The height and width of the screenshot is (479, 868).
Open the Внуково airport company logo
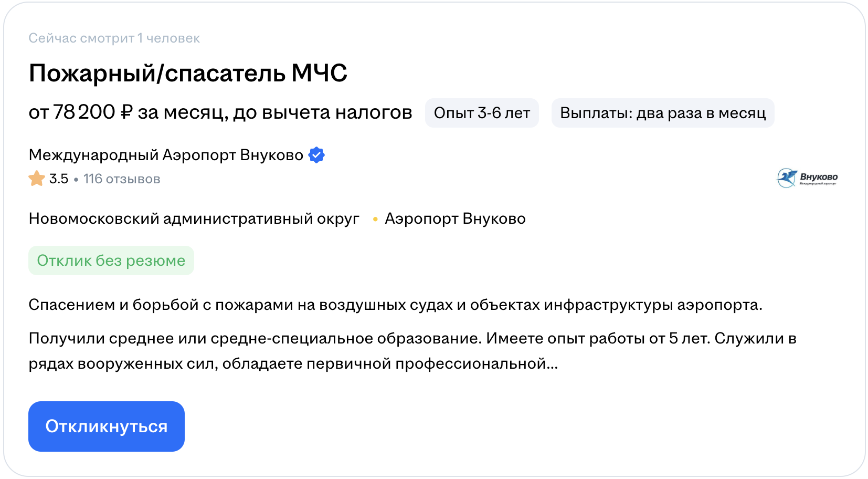pos(807,178)
